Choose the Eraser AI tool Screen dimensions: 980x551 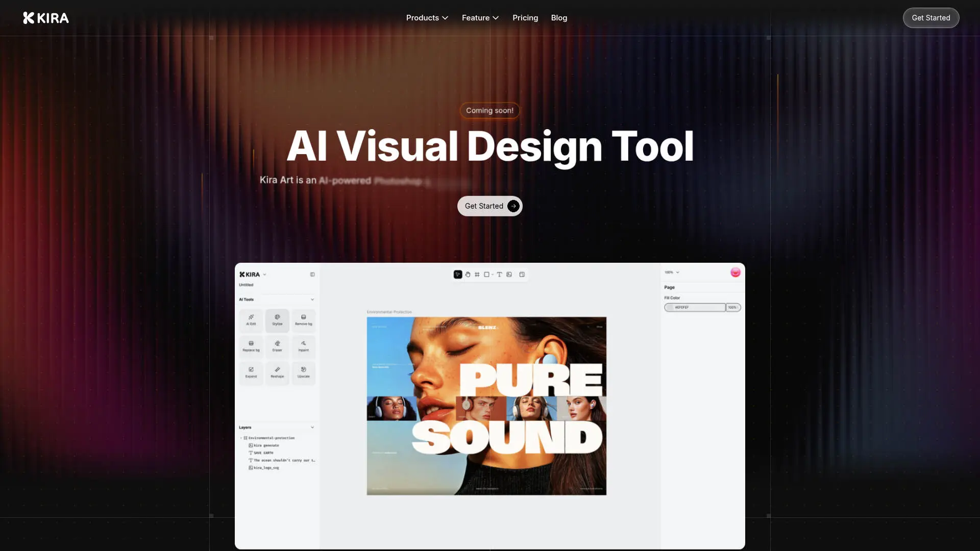pos(277,346)
